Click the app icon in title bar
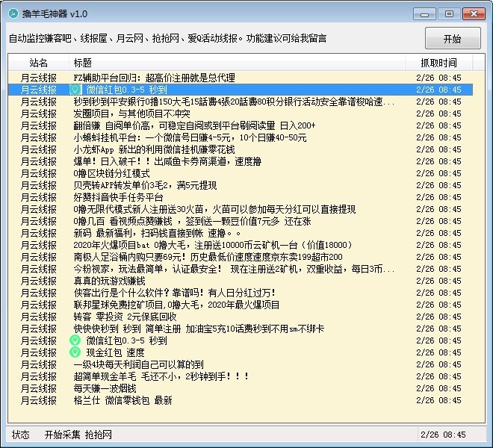 click(13, 13)
